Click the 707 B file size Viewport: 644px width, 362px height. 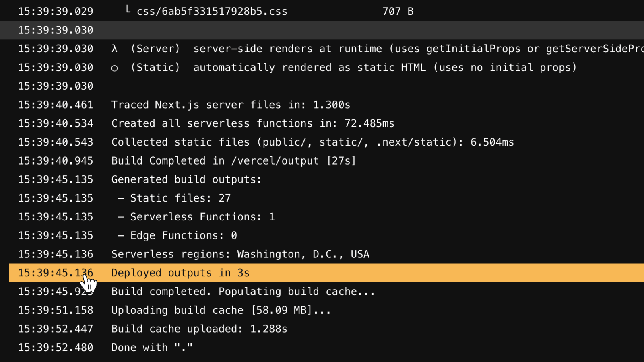(x=398, y=12)
